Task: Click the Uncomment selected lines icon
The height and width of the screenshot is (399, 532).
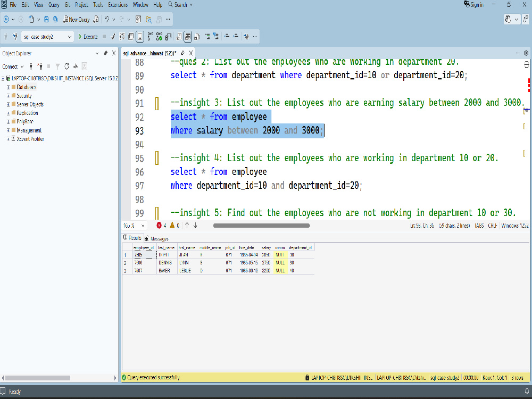Action: click(216, 36)
